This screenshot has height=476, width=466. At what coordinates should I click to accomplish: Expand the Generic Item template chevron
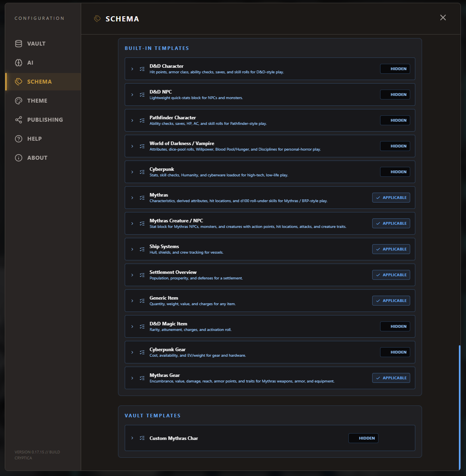click(x=132, y=301)
